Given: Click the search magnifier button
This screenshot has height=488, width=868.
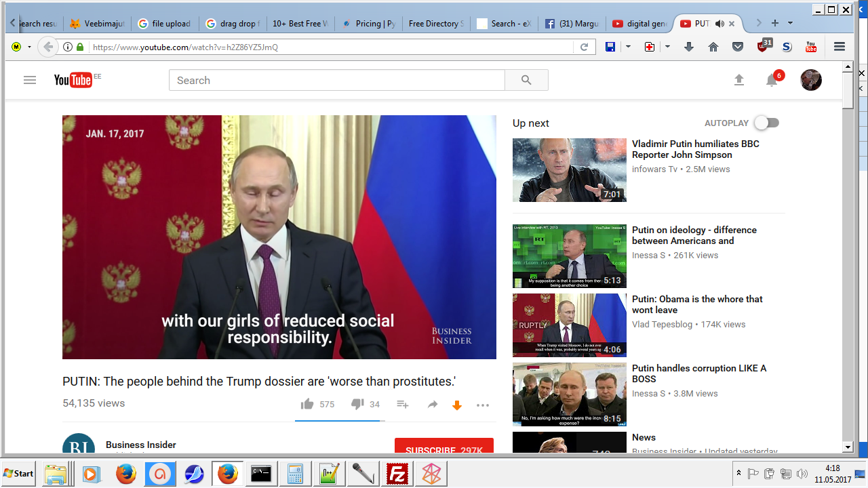Looking at the screenshot, I should (x=526, y=80).
